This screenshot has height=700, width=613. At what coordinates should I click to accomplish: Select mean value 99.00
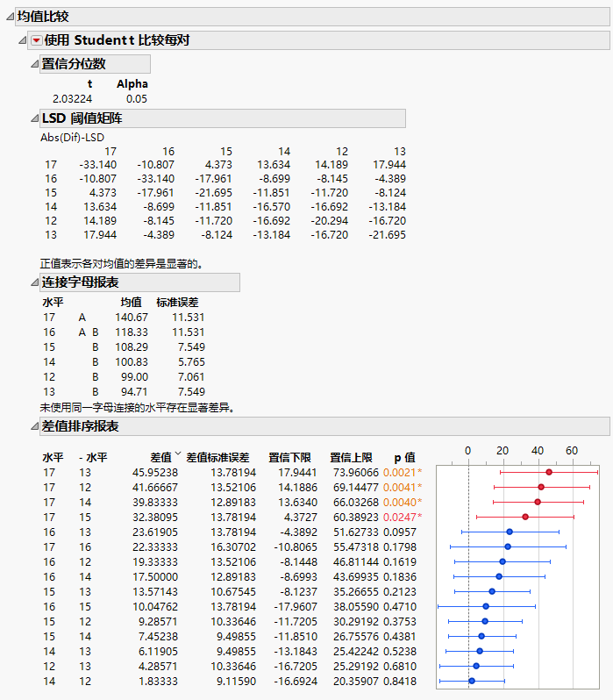point(134,377)
